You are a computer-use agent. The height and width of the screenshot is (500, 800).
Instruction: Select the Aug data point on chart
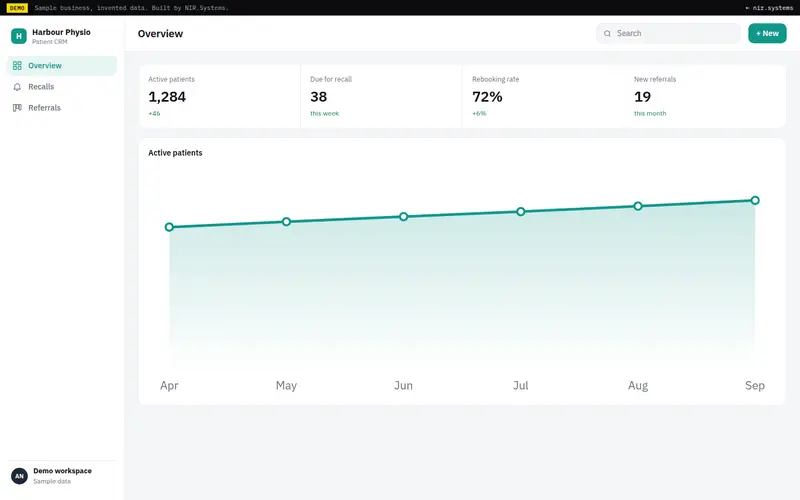[x=638, y=206]
